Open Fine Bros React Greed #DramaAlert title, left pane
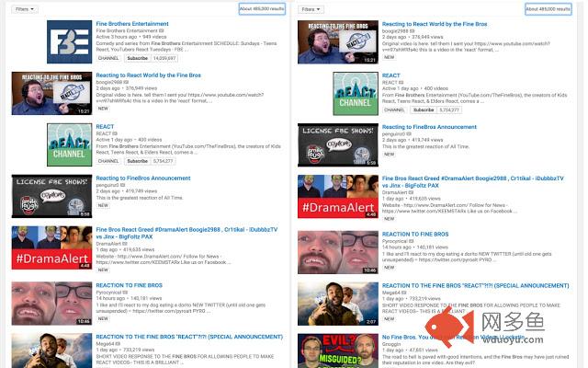The height and width of the screenshot is (368, 588). (x=187, y=233)
